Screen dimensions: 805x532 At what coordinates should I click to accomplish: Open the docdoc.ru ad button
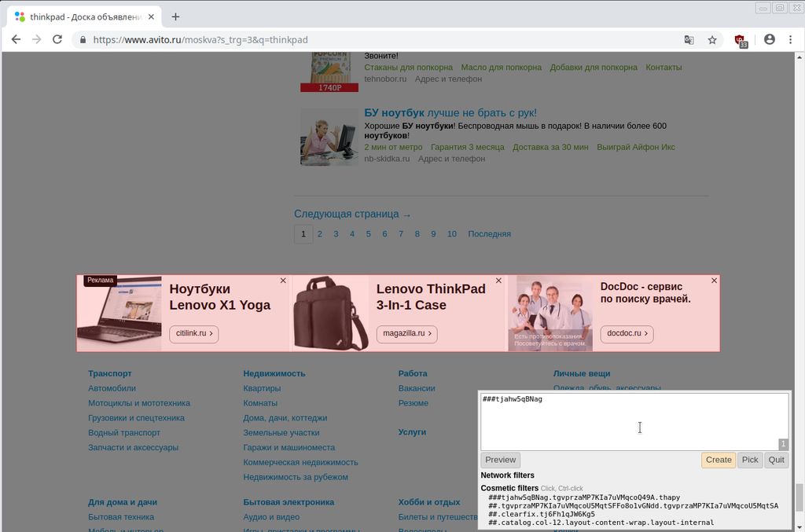click(x=627, y=333)
